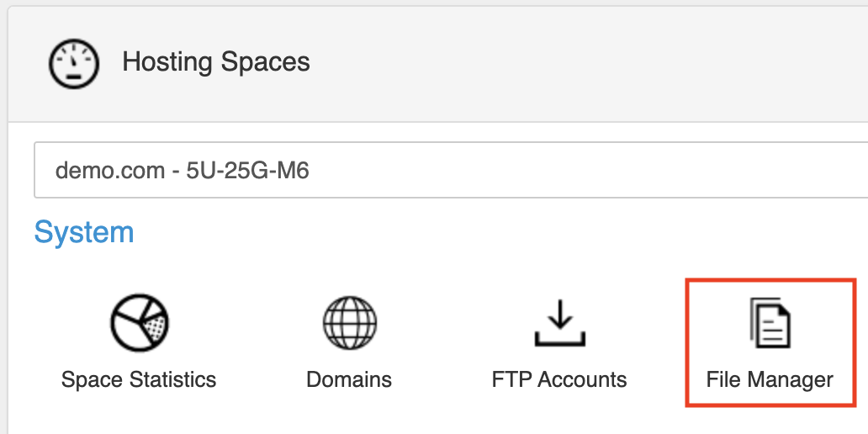This screenshot has height=434, width=868.
Task: Click the tray under the FTP arrow icon
Action: [559, 341]
